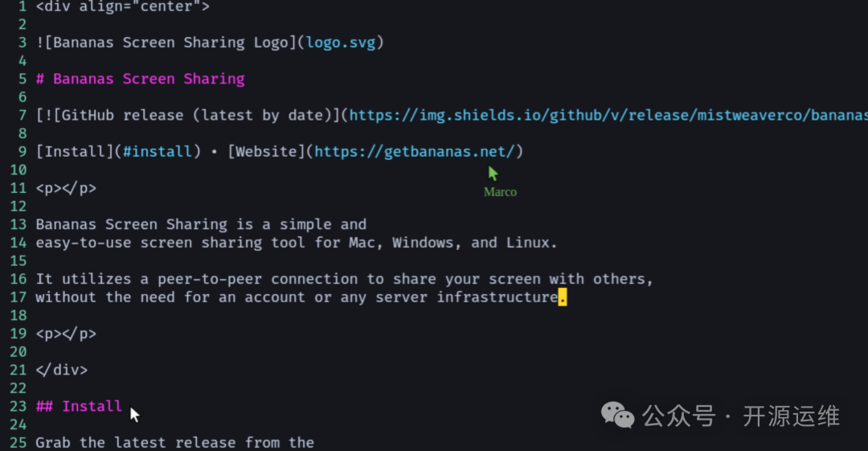Click the yellow cursor block on line 17
The width and height of the screenshot is (868, 451).
coord(562,297)
